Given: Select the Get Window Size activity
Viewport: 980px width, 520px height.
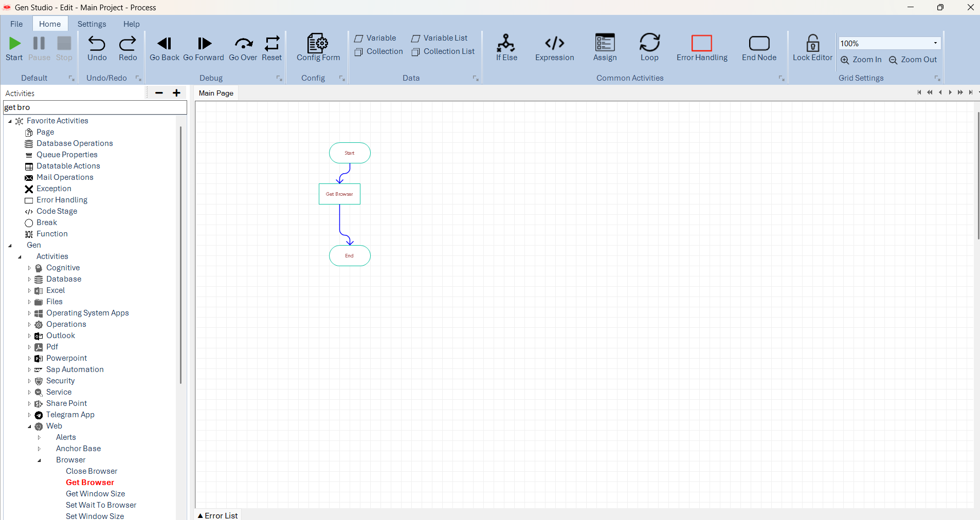Looking at the screenshot, I should (x=95, y=494).
